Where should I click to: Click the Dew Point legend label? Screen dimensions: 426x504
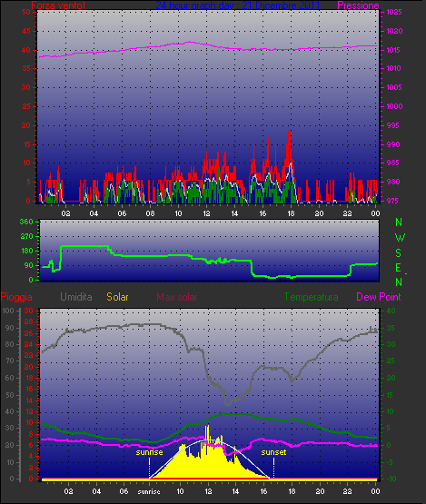point(379,297)
